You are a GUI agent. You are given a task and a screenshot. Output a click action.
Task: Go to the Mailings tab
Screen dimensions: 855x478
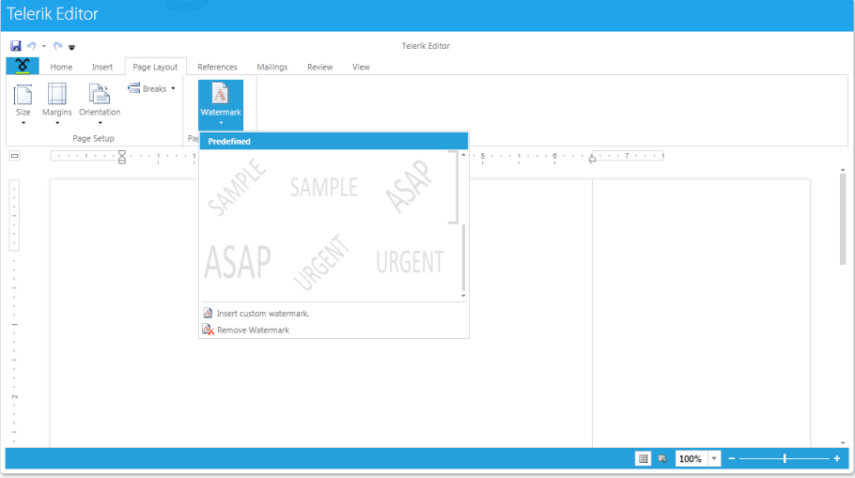tap(272, 67)
